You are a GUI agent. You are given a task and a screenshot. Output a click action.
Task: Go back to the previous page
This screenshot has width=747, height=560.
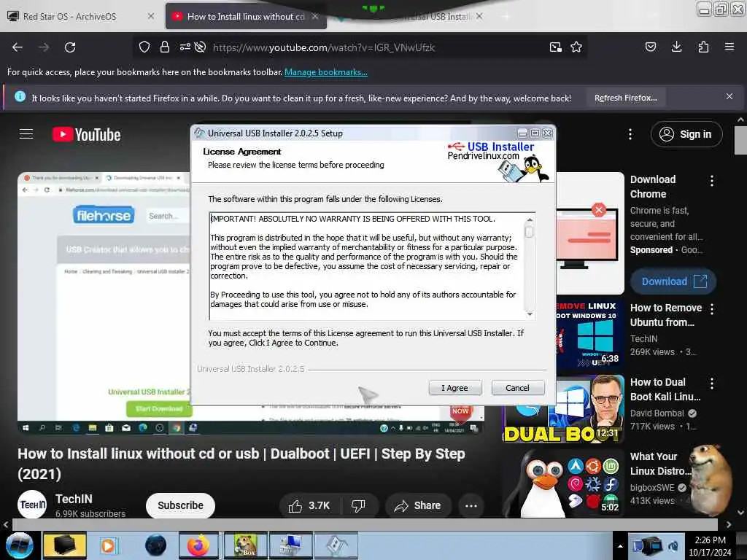pos(18,47)
